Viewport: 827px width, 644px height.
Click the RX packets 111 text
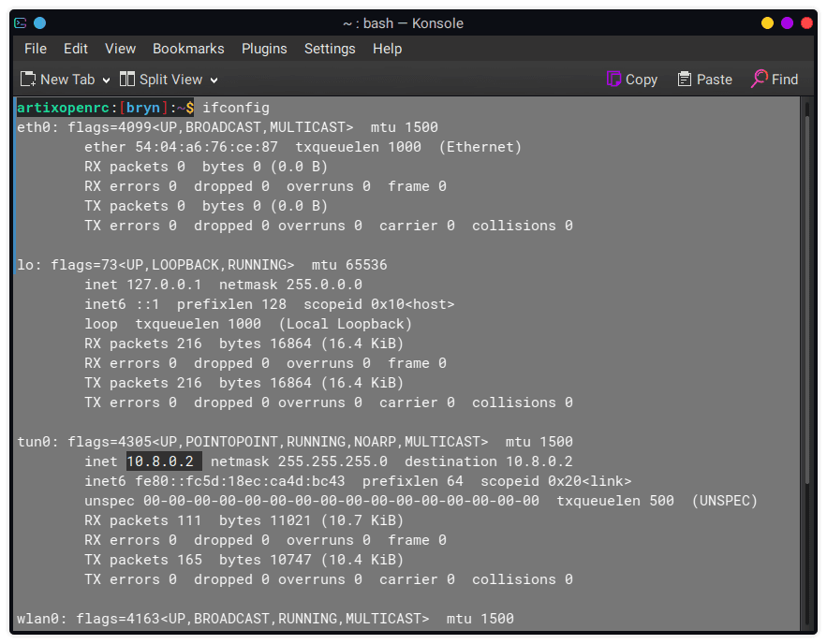click(143, 520)
